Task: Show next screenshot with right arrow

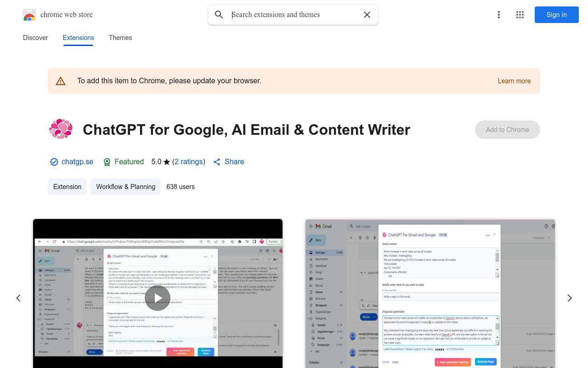Action: [x=570, y=298]
